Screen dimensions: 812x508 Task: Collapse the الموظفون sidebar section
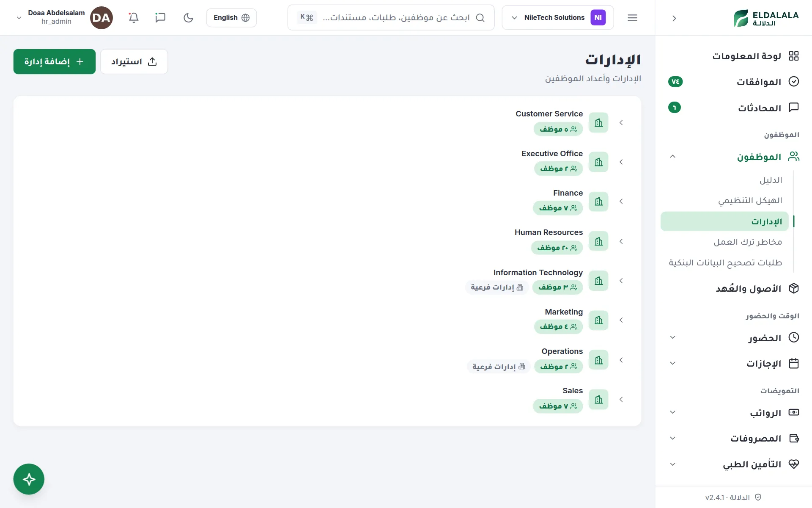point(672,157)
